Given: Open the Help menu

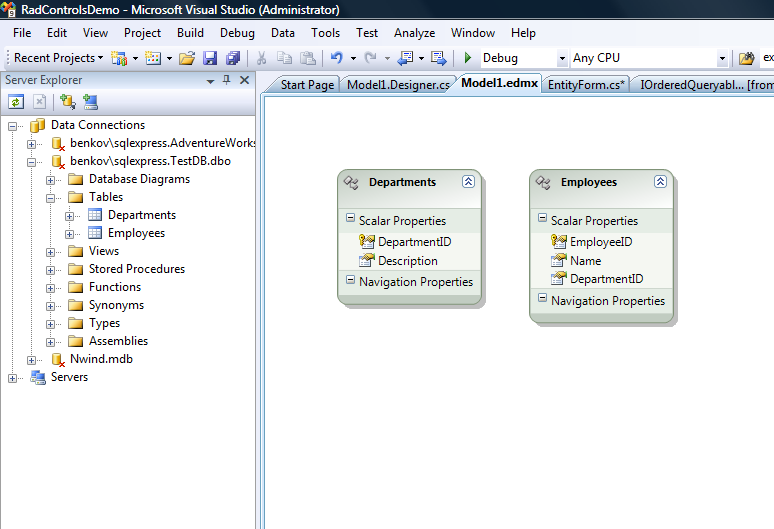Looking at the screenshot, I should (x=523, y=33).
